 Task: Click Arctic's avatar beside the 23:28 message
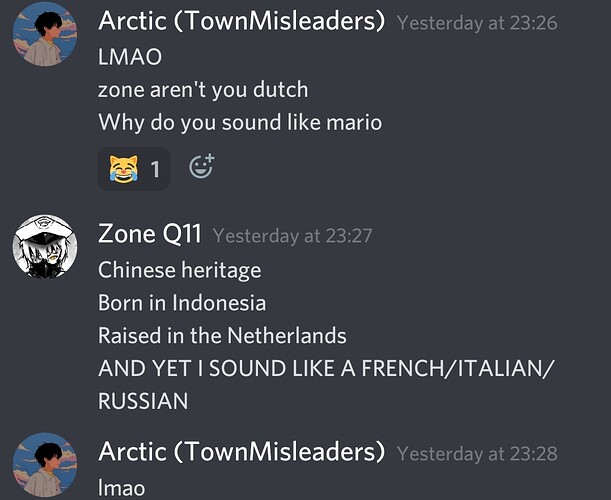(45, 465)
